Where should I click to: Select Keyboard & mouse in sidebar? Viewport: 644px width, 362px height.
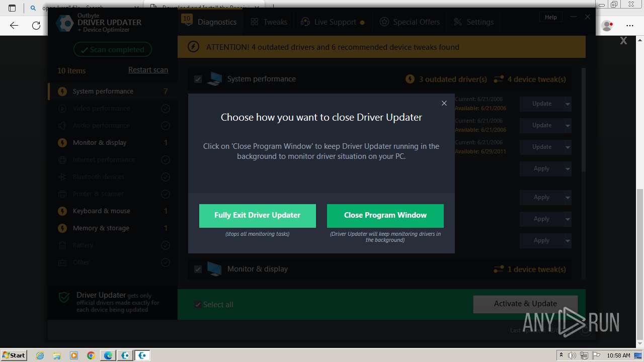coord(113,211)
